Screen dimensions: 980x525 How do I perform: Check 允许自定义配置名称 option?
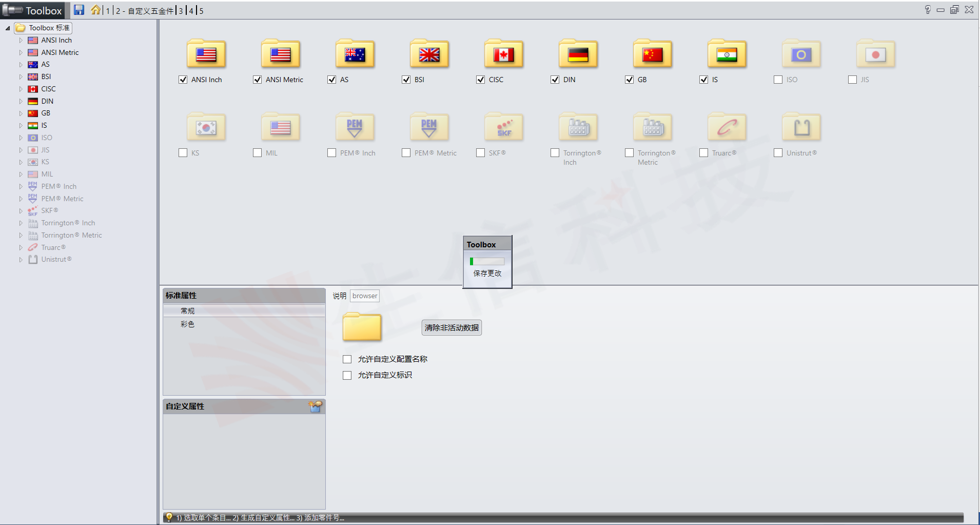347,359
